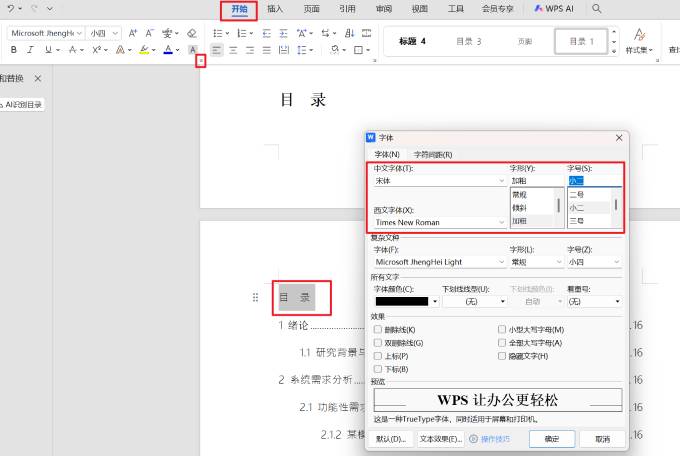Check the strikethrough (删除线) checkbox

(378, 330)
